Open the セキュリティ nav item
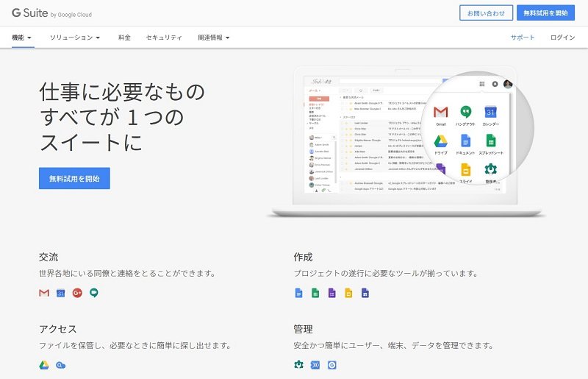Viewport: 588px width, 379px height. coord(164,38)
